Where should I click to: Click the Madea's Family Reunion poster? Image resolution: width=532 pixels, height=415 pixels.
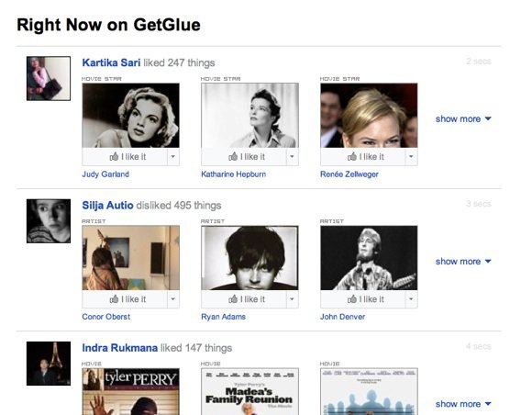pos(249,391)
